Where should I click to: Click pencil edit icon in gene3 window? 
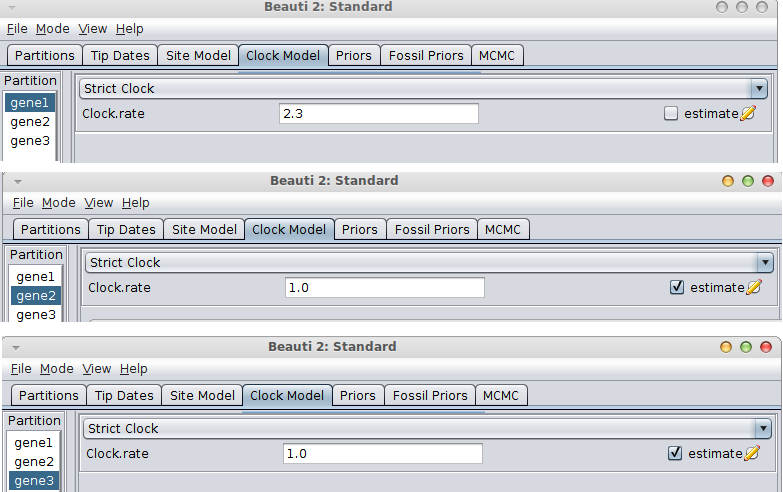(752, 453)
